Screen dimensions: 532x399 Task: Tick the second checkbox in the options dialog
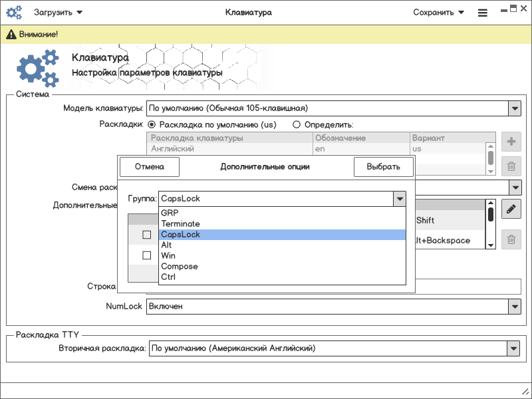147,255
